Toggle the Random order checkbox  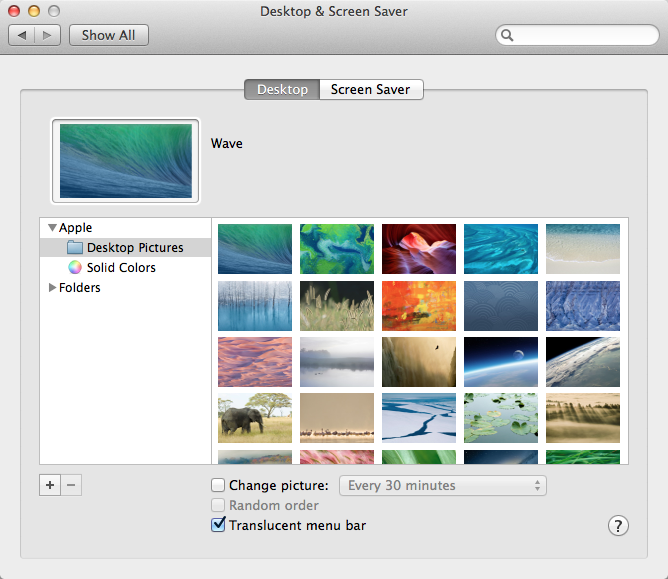click(218, 505)
